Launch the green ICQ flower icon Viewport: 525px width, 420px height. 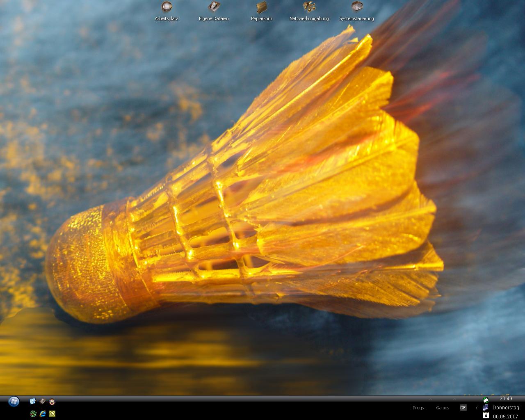pyautogui.click(x=33, y=414)
